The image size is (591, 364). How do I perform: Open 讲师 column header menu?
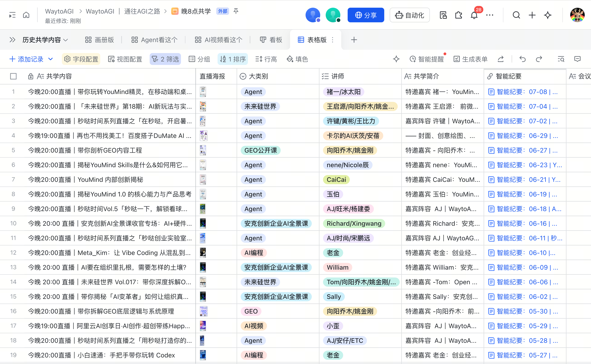(x=360, y=76)
